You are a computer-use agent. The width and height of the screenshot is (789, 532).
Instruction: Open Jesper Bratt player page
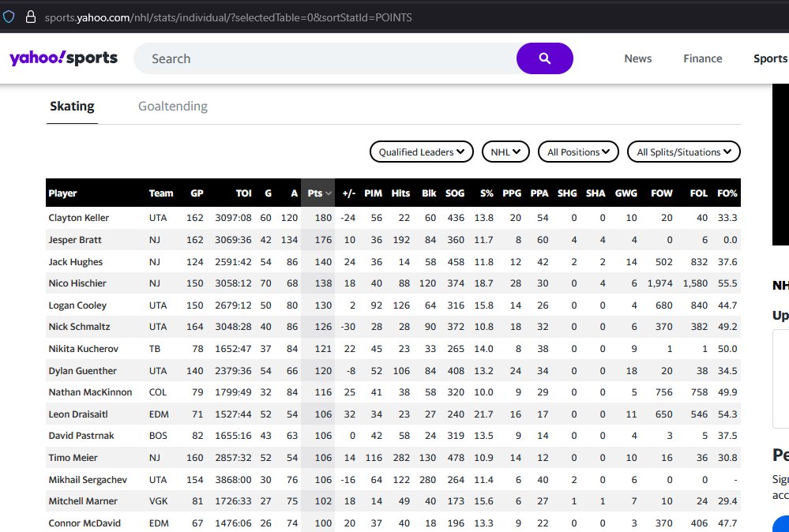coord(75,240)
